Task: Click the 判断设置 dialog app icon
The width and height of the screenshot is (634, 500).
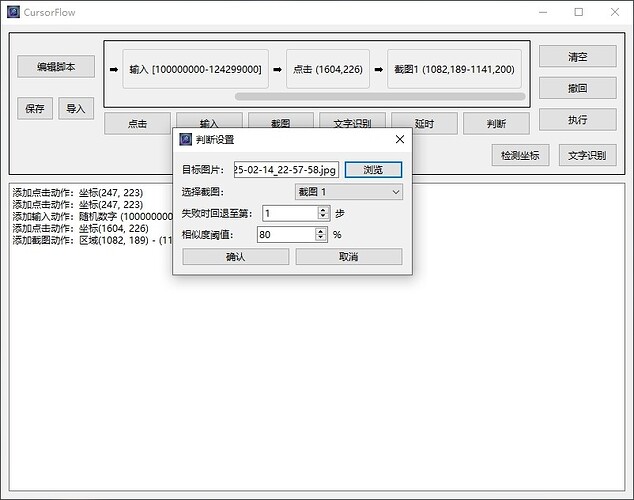Action: click(x=186, y=139)
